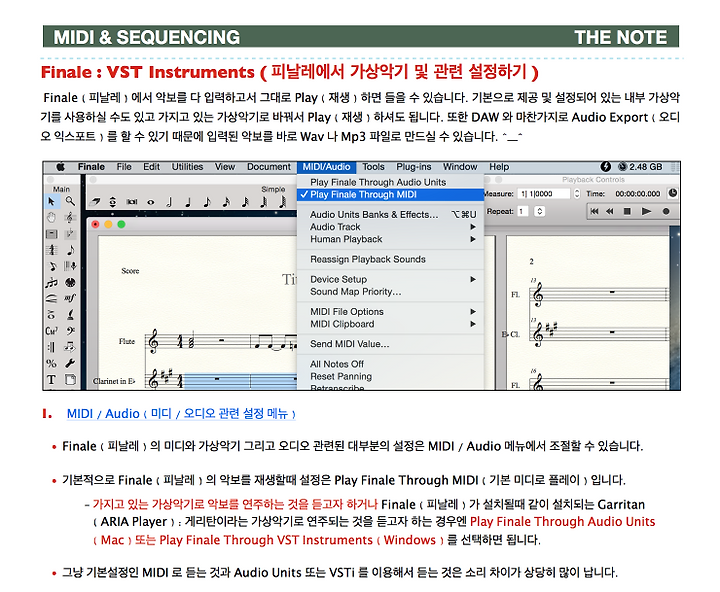Select the Zoom magnifier tool

(x=70, y=201)
